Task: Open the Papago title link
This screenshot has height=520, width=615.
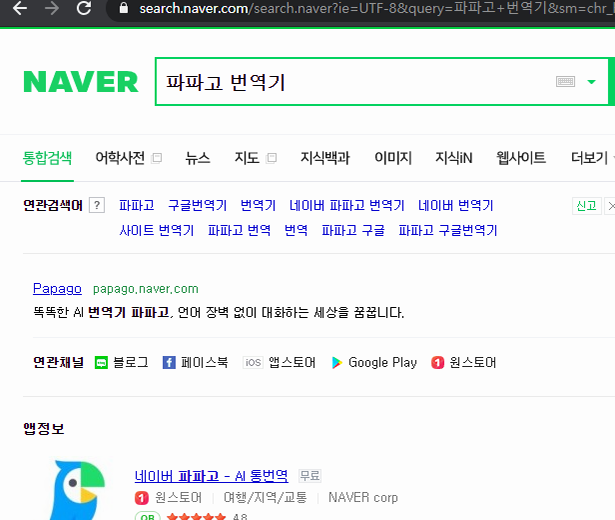Action: [57, 289]
